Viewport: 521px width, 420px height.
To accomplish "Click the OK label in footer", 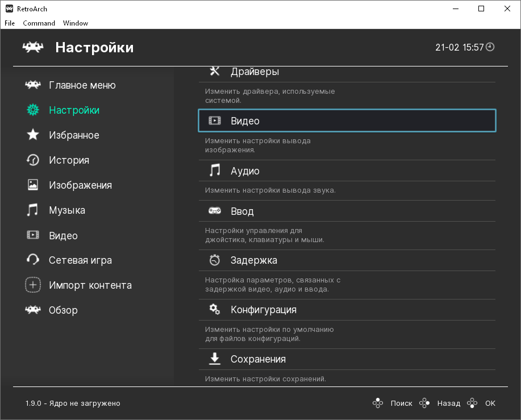I will tap(490, 403).
